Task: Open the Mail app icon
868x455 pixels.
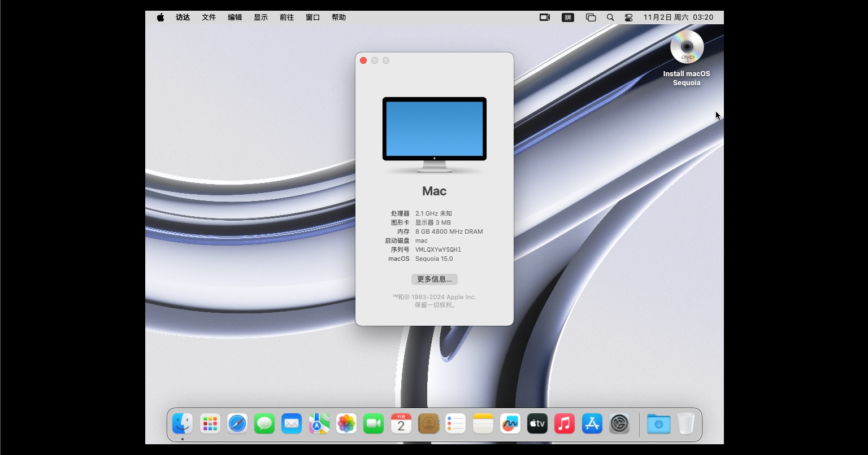Action: 292,423
